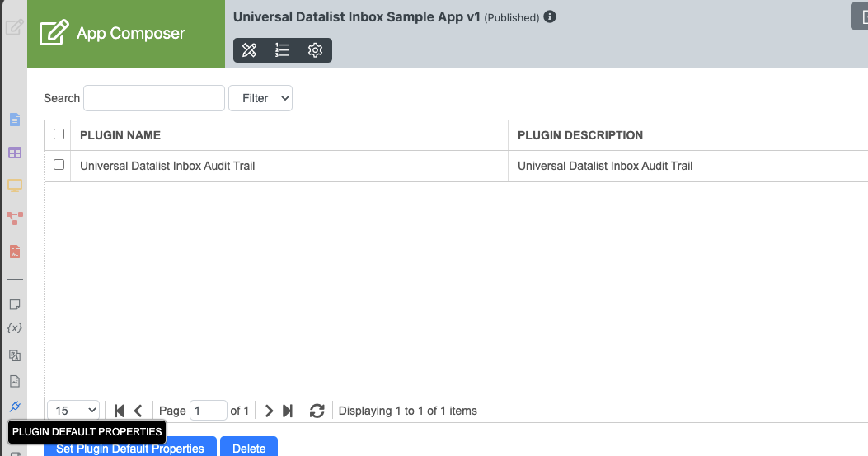Focus the Search text field
868x456 pixels.
pos(154,98)
